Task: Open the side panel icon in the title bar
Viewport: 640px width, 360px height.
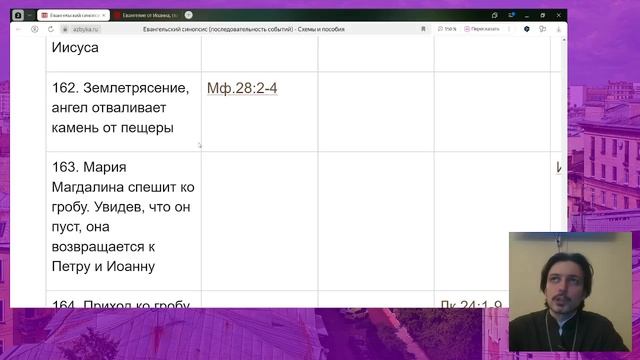Action: click(494, 15)
